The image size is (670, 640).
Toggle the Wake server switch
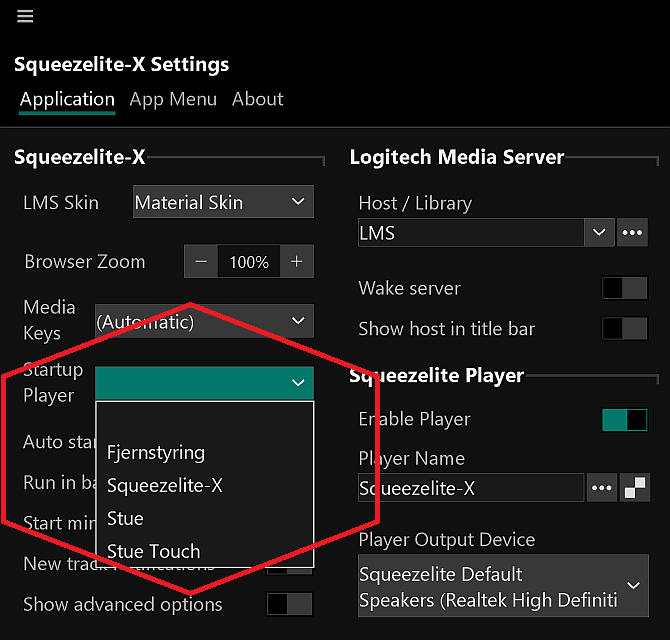point(624,288)
